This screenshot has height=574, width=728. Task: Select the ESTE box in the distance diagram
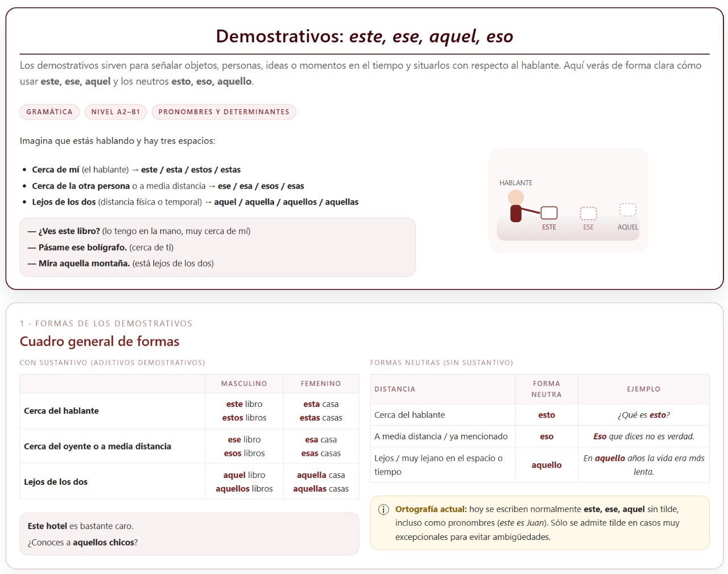[549, 213]
